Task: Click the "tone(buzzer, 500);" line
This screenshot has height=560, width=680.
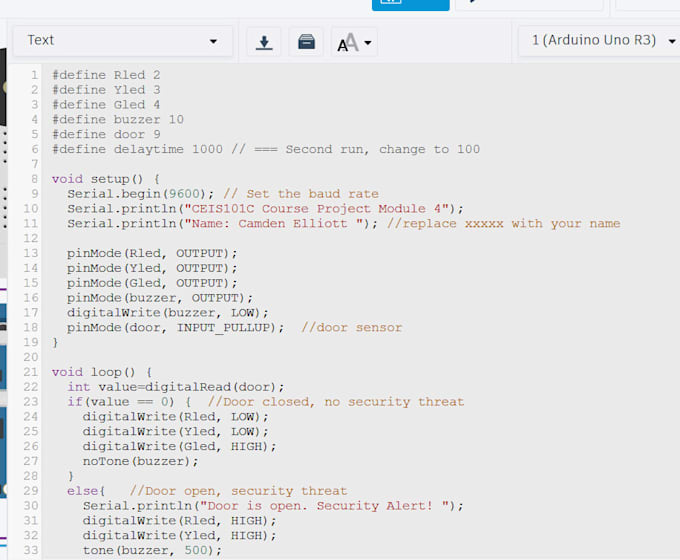Action: pos(152,550)
